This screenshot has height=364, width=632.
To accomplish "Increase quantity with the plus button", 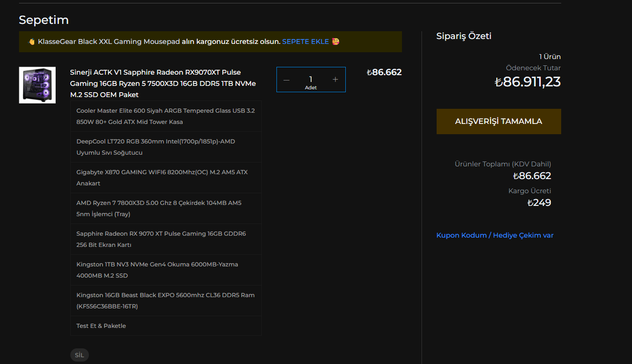I will pos(335,80).
